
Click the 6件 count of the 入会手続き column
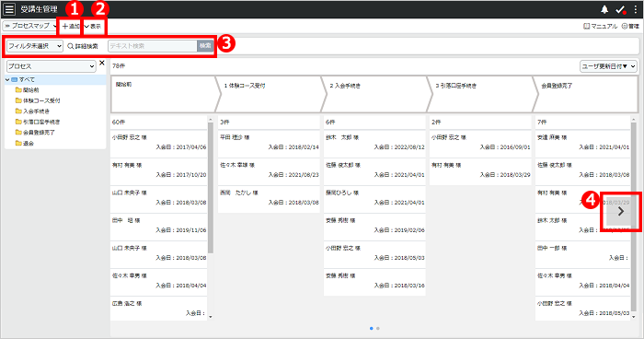click(330, 123)
